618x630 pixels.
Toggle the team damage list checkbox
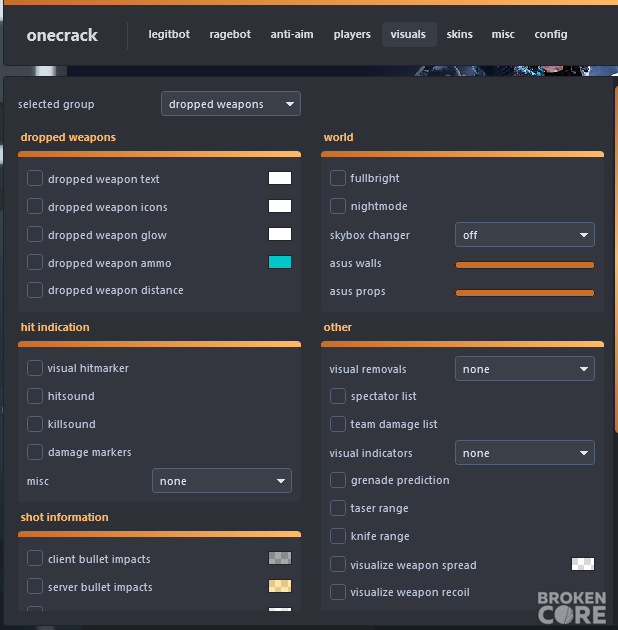point(338,424)
